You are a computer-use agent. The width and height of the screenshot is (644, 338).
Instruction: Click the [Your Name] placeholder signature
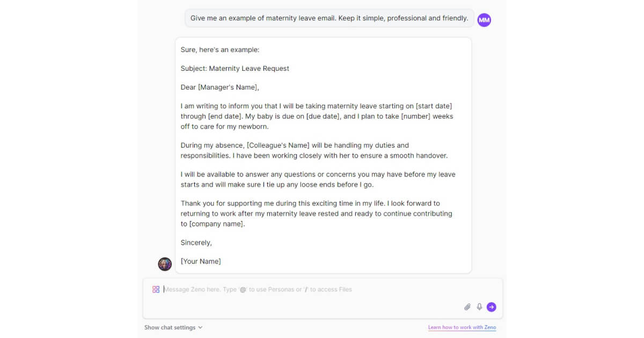[x=201, y=261]
